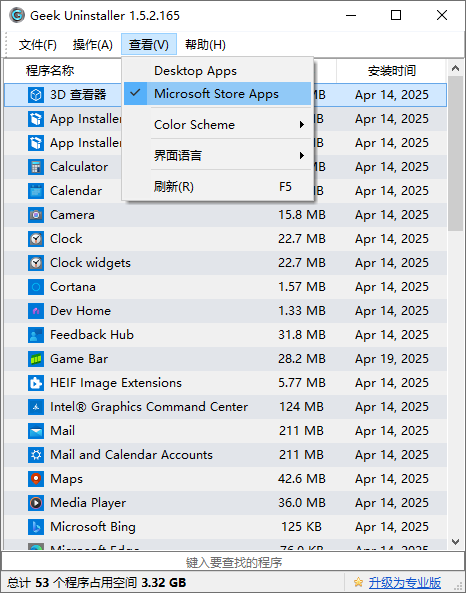Click the HEIF Image Extensions icon
This screenshot has height=593, width=466.
[36, 383]
